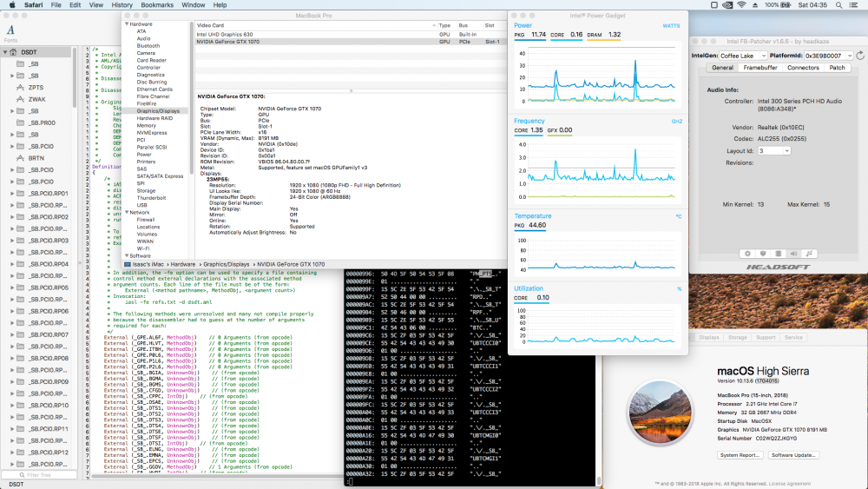The width and height of the screenshot is (868, 489).
Task: Click the _SB.PR00 folder icon
Action: pyautogui.click(x=21, y=123)
